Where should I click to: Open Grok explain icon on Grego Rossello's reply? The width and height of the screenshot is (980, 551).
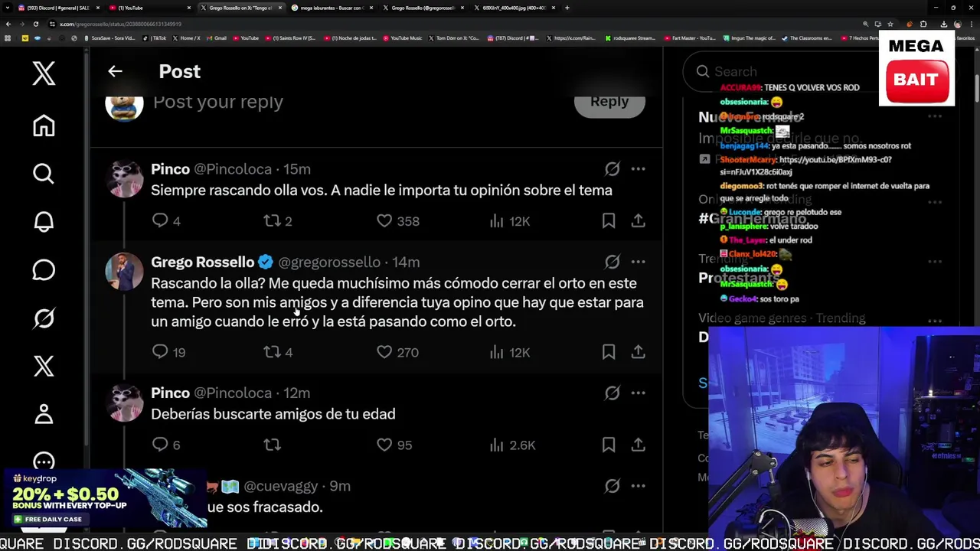pos(612,262)
